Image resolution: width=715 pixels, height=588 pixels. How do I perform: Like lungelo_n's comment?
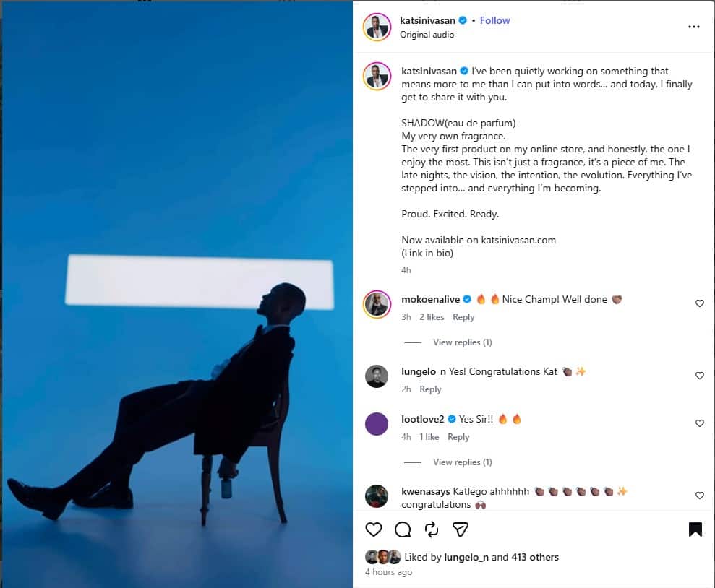point(699,376)
